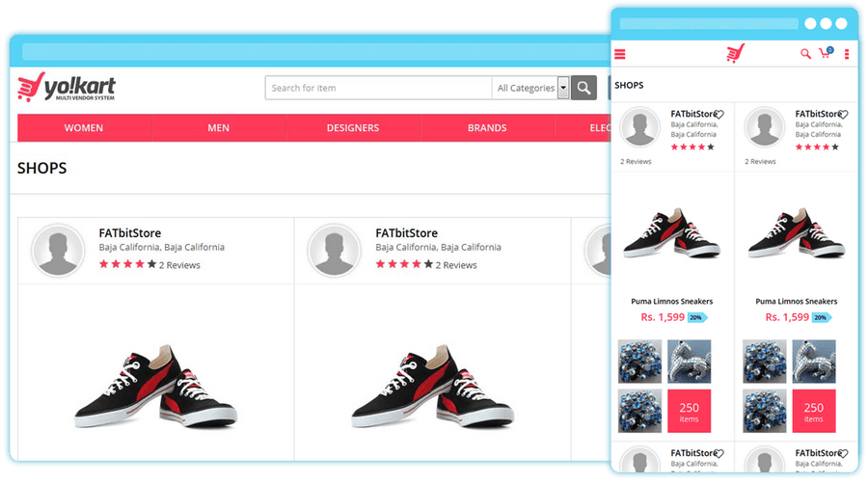Open left mobile Puma Limnos Sneakers title
868x483 pixels.
click(672, 302)
